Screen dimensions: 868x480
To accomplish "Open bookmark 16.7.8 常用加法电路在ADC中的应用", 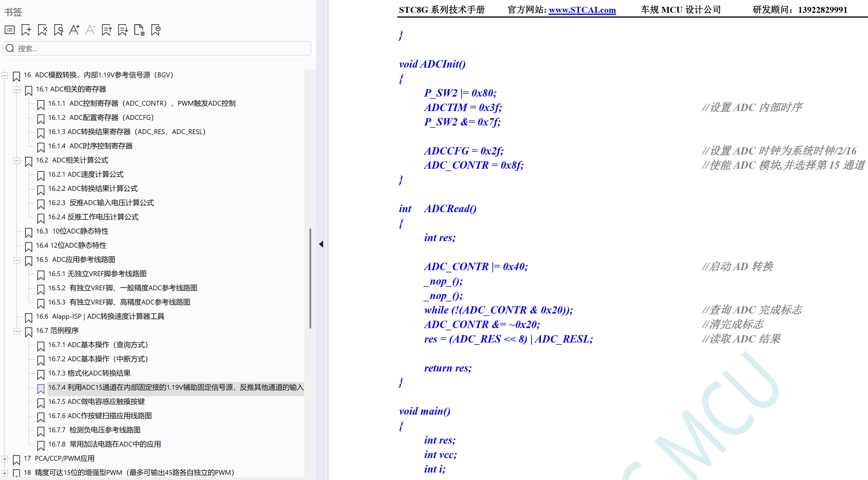I will click(x=104, y=444).
